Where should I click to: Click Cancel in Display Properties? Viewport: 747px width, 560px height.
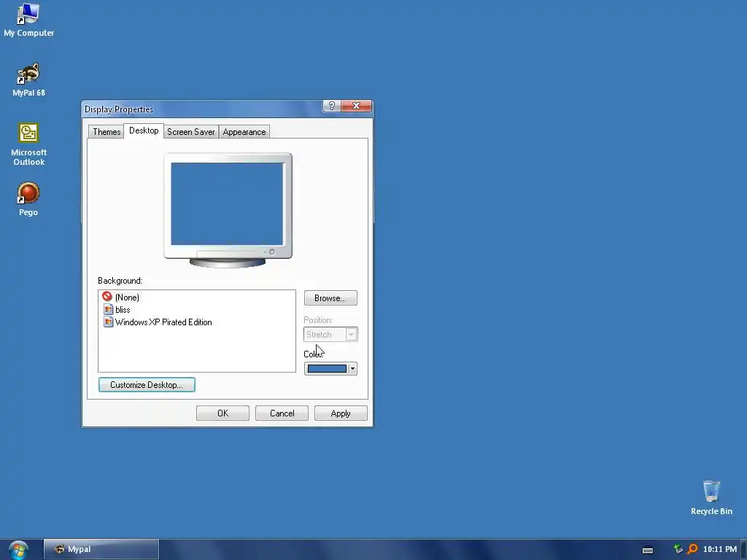[282, 413]
